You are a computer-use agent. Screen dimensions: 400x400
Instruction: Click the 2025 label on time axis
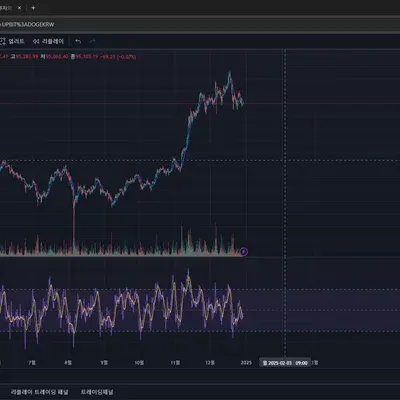click(x=246, y=363)
